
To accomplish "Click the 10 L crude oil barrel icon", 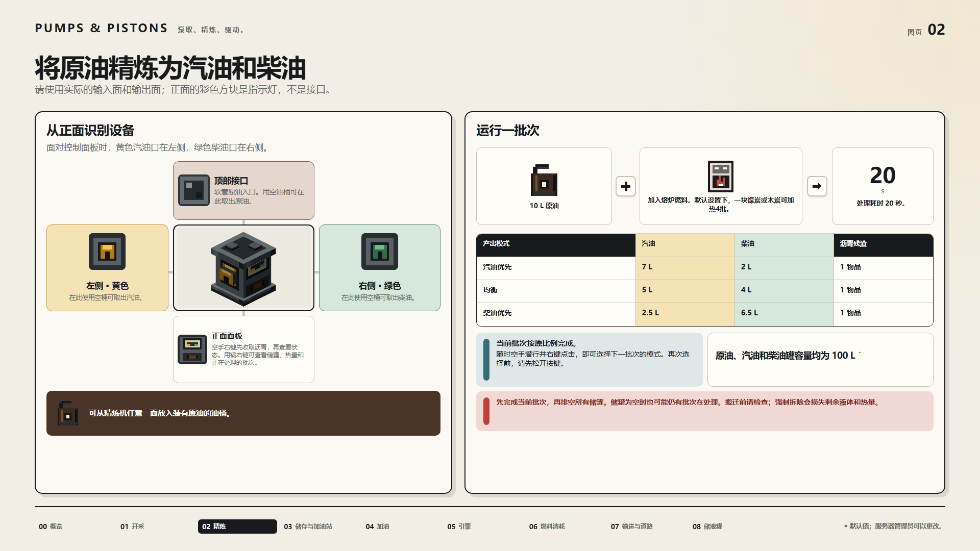I will click(544, 181).
